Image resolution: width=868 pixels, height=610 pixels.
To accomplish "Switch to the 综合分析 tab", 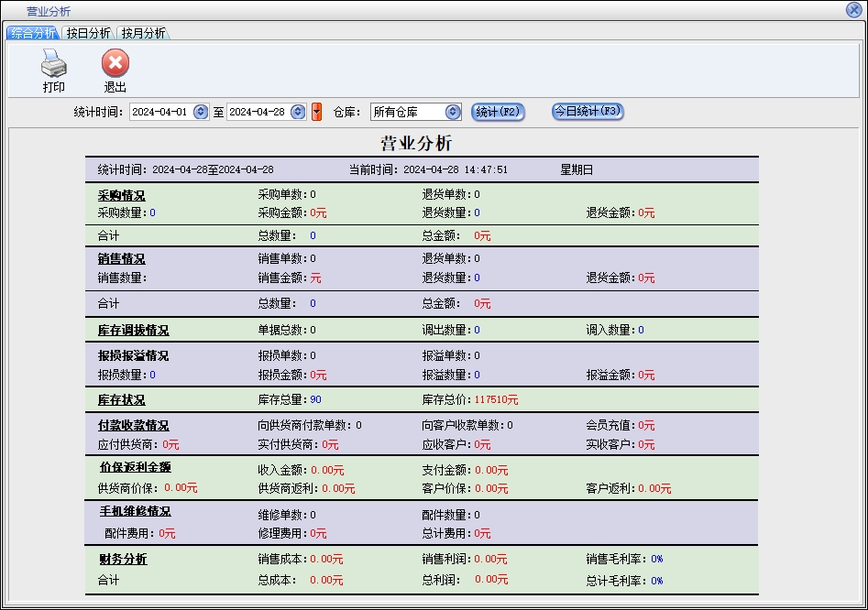I will 33,33.
